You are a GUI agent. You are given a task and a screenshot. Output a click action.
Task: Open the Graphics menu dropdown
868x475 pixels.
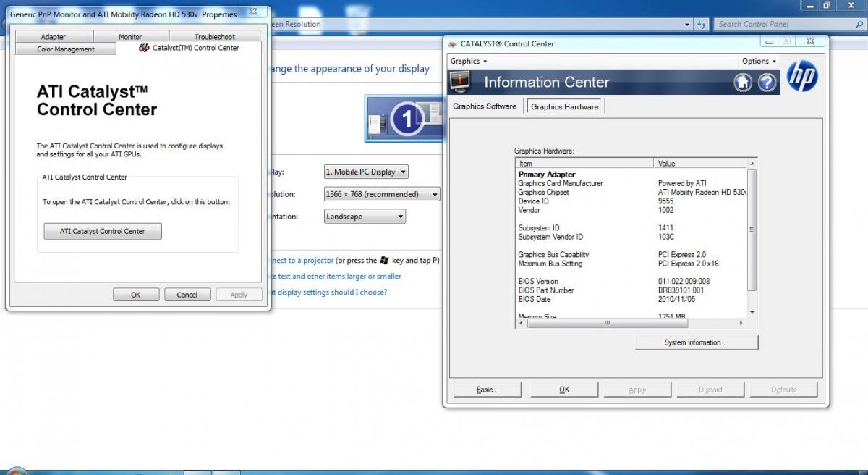[x=469, y=61]
